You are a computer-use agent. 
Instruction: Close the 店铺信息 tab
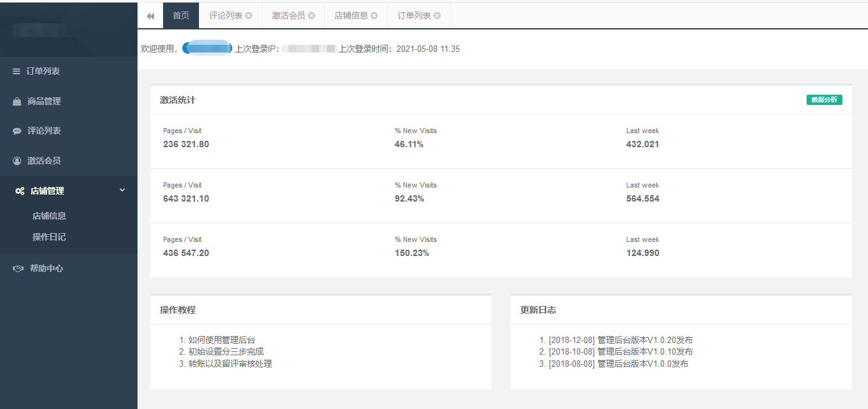pos(374,16)
